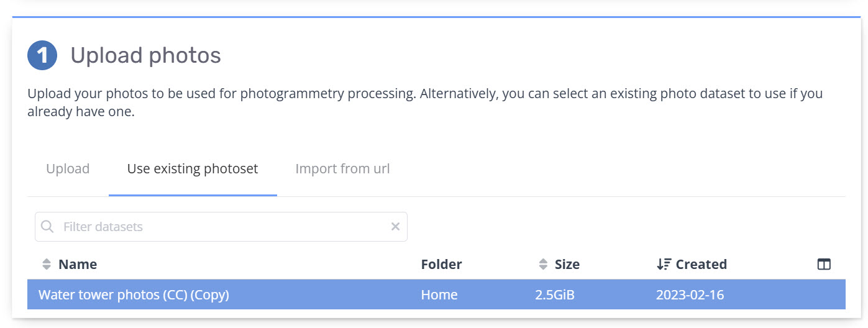This screenshot has width=868, height=328.
Task: Click the Upload photos heading
Action: pyautogui.click(x=145, y=55)
